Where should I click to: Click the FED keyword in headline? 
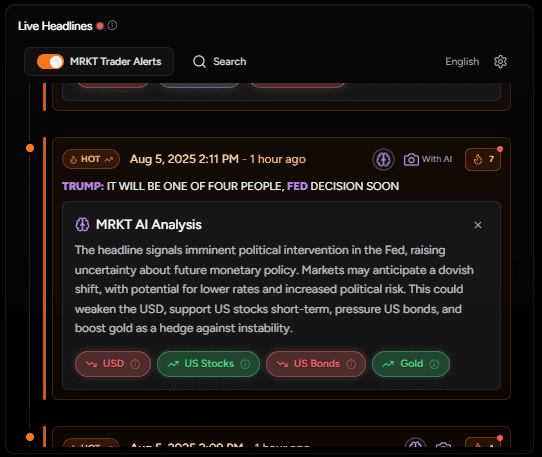coord(297,186)
